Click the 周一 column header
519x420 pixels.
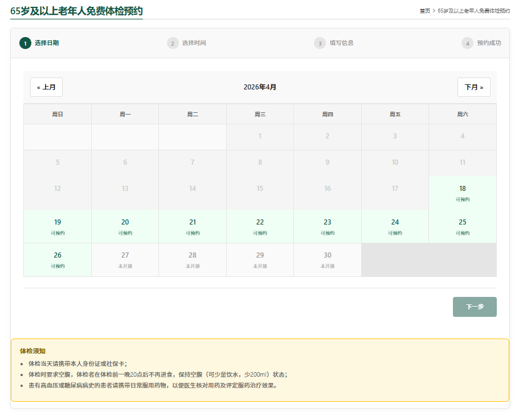(125, 114)
